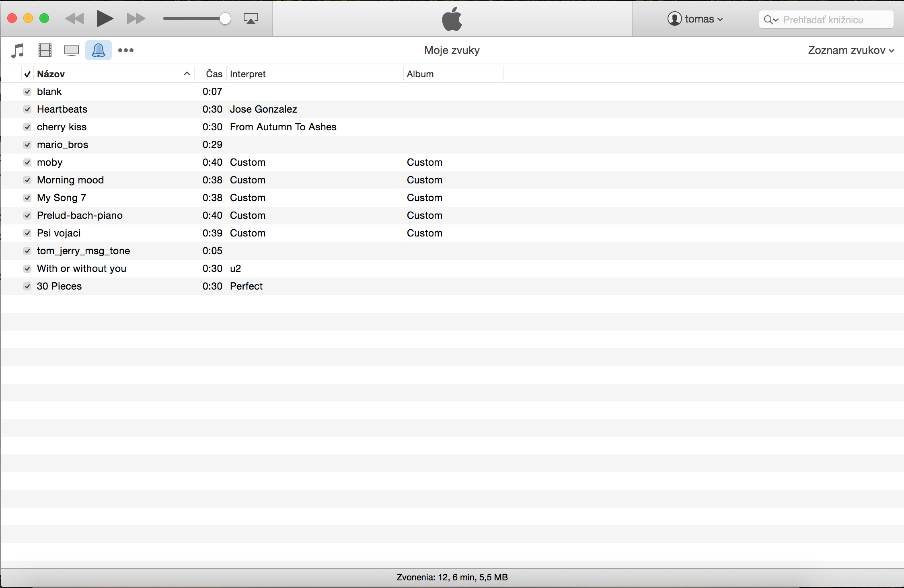Viewport: 904px width, 588px height.
Task: Click the Custom interpret cell for Psi vojaci
Action: coord(248,233)
